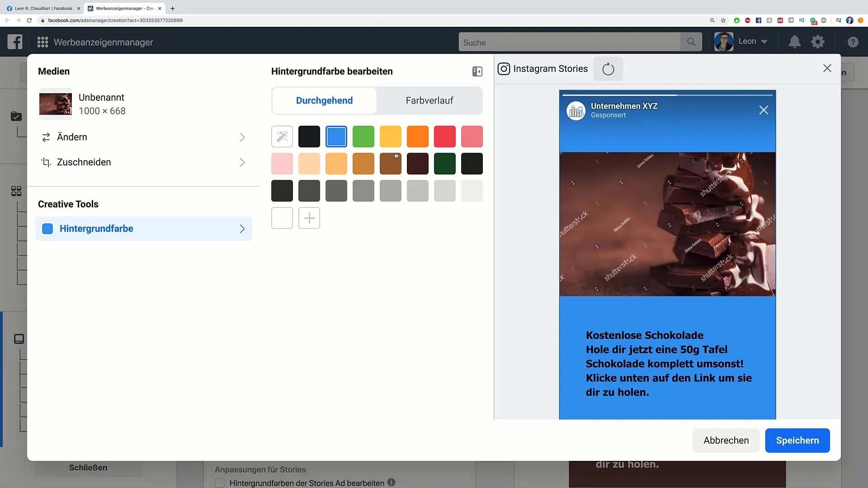Click browser reload button
Image resolution: width=868 pixels, height=488 pixels.
[x=29, y=20]
